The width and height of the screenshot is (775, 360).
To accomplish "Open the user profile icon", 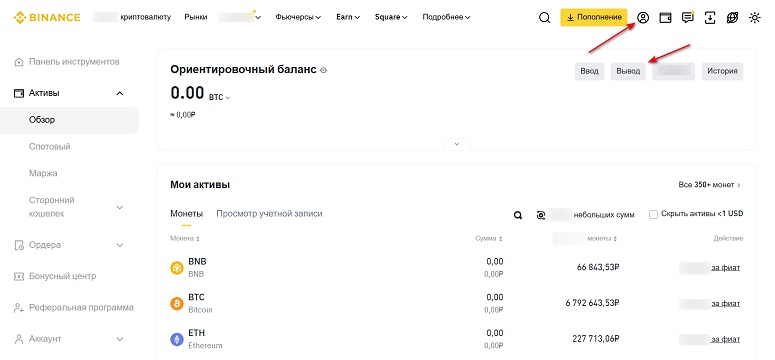I will pyautogui.click(x=643, y=18).
